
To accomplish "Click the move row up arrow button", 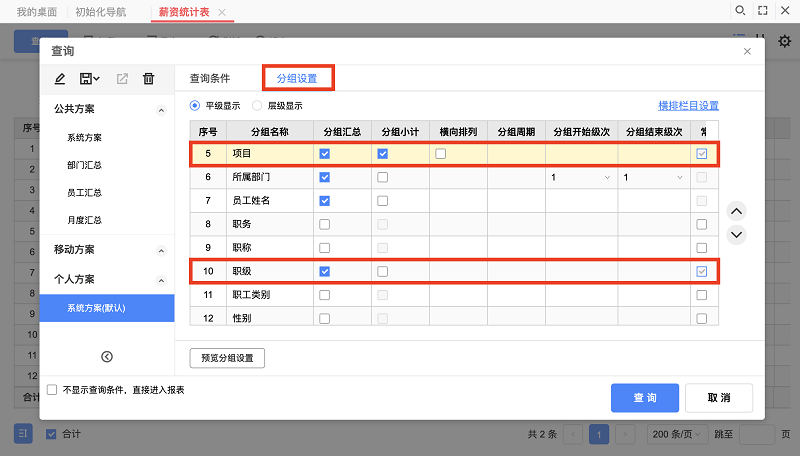I will coord(736,211).
